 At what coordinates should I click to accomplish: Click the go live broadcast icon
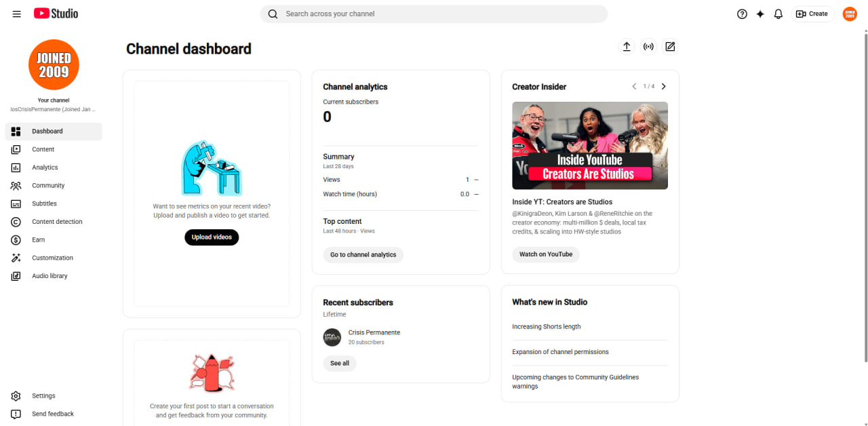pos(648,47)
